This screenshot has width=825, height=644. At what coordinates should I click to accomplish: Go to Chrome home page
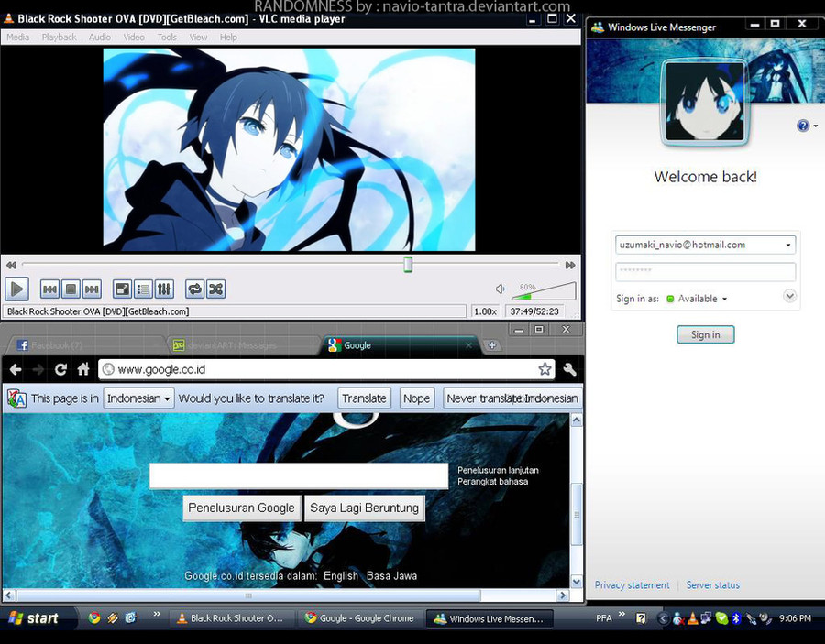click(x=83, y=369)
